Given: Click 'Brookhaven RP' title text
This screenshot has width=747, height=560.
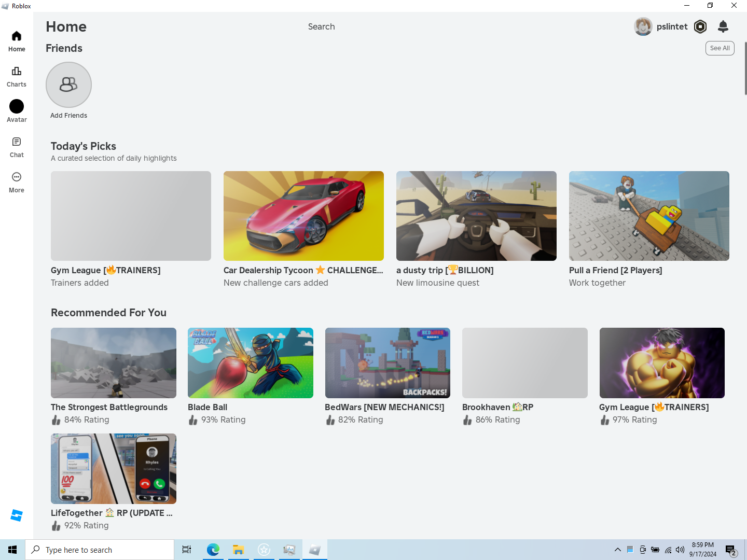Looking at the screenshot, I should 497,407.
